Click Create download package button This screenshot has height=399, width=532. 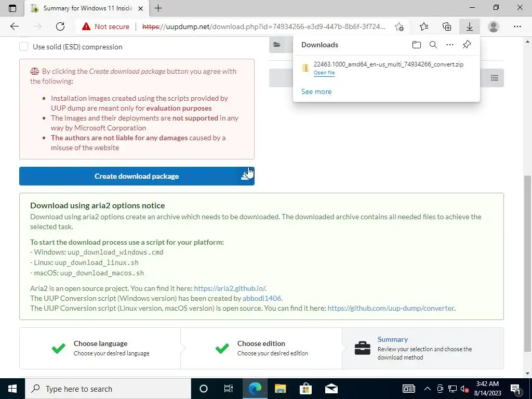(137, 176)
